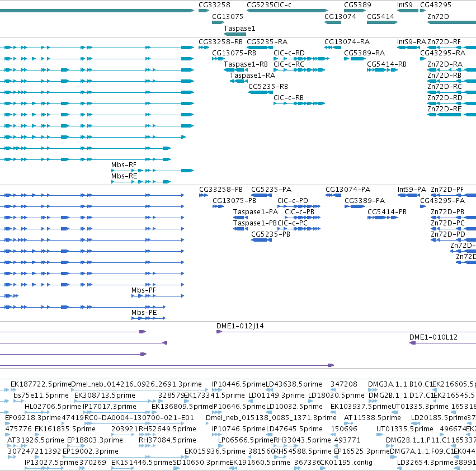Select the Taspase1-RA transcript label
This screenshot has width=476, height=471.
click(252, 76)
